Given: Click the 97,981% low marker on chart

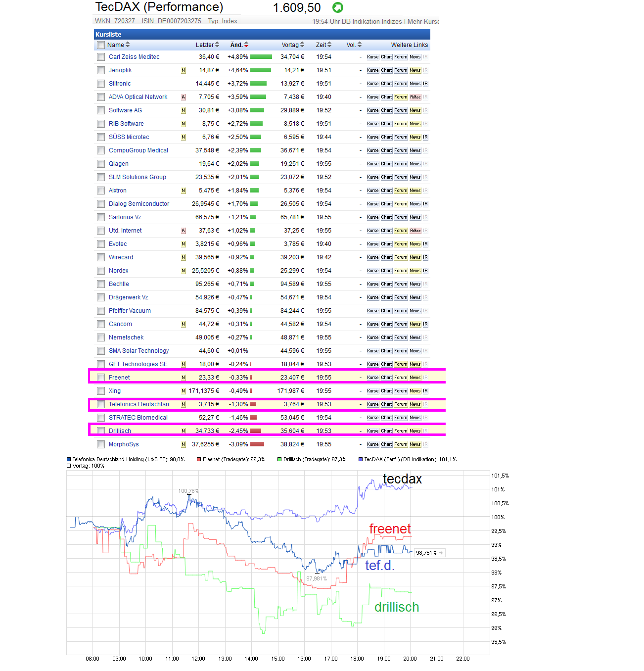Looking at the screenshot, I should click(317, 578).
